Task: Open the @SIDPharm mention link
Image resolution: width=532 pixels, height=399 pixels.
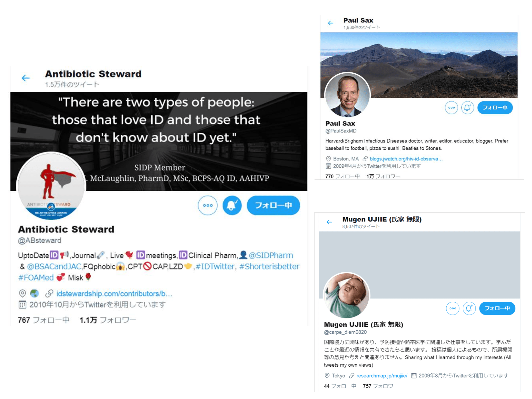Action: (x=271, y=255)
